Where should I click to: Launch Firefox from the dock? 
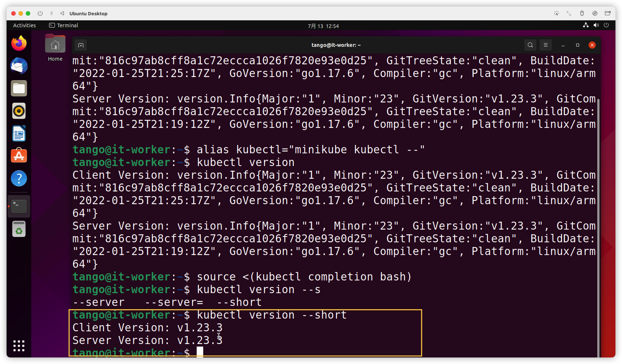click(x=19, y=43)
